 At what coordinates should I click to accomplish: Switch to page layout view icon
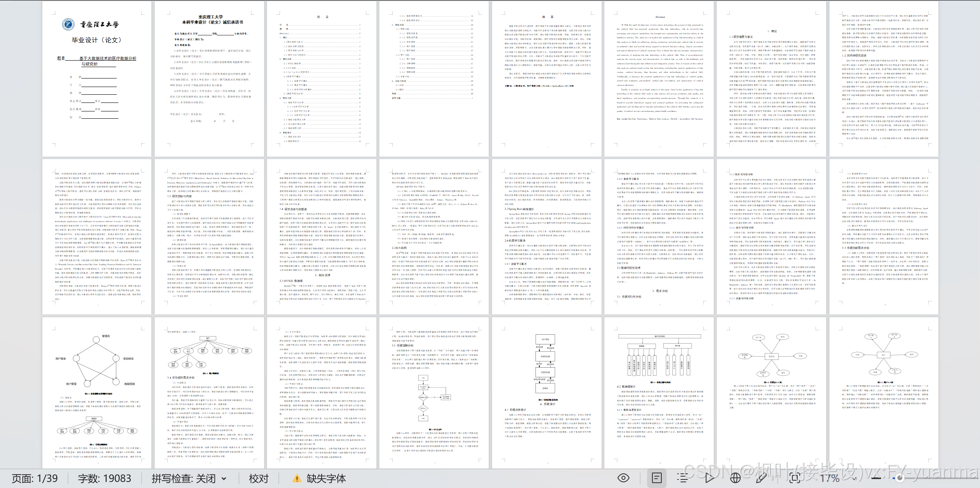click(657, 478)
